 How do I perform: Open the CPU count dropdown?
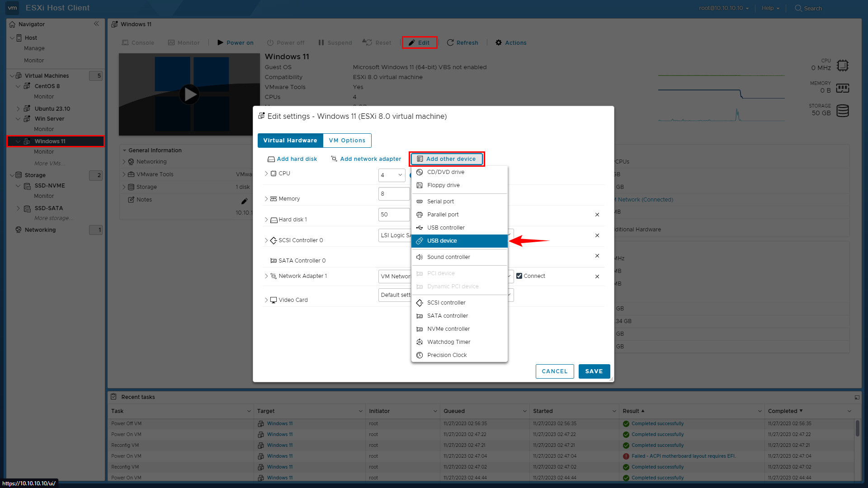pos(392,175)
